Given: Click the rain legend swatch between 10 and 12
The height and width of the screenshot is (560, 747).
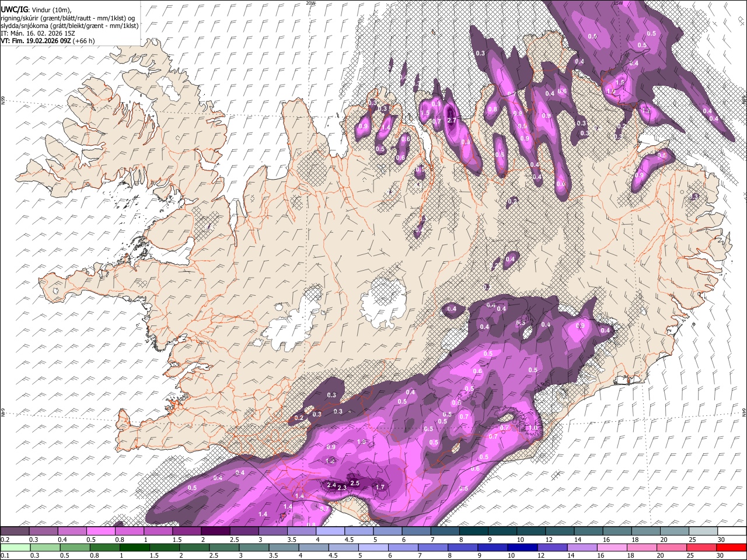Looking at the screenshot, I should pyautogui.click(x=523, y=547).
